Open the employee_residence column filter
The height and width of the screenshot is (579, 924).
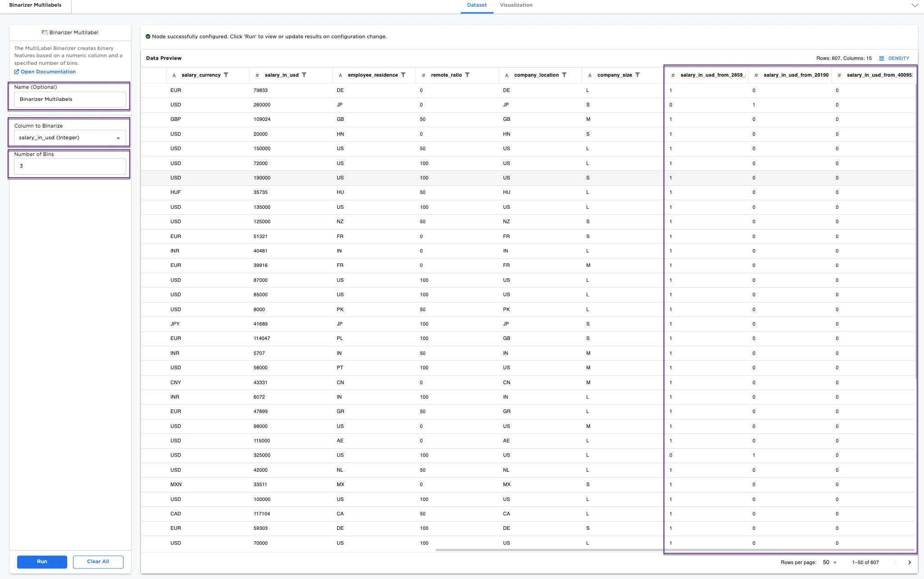point(403,75)
